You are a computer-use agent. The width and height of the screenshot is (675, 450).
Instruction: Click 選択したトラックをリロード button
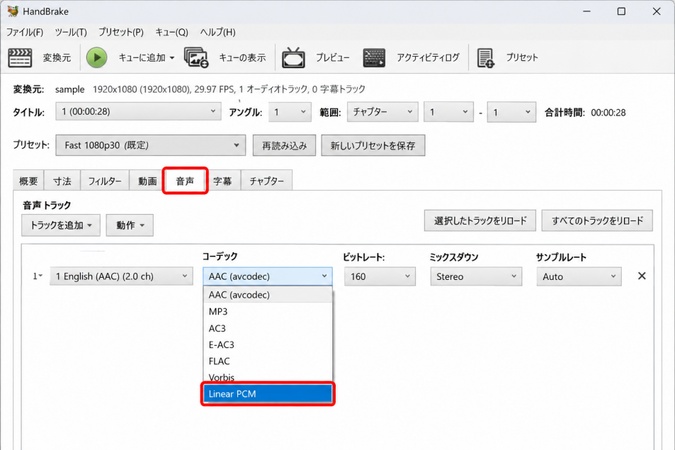point(480,220)
